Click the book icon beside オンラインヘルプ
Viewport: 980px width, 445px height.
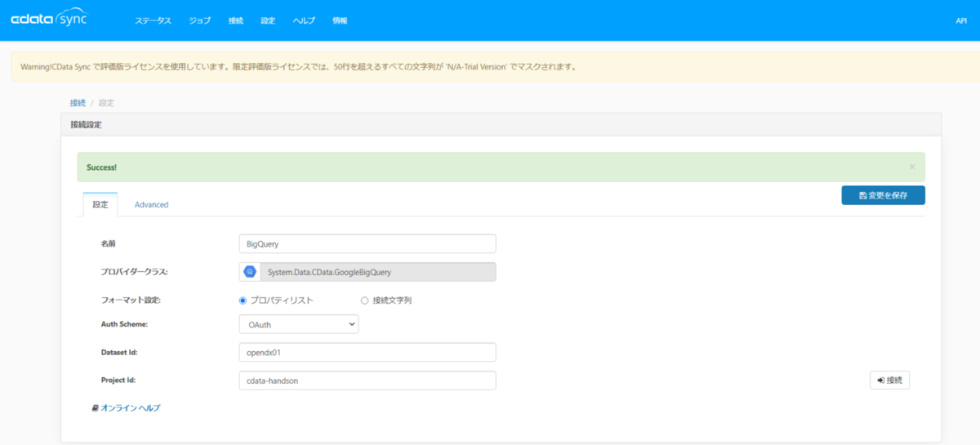(x=95, y=407)
